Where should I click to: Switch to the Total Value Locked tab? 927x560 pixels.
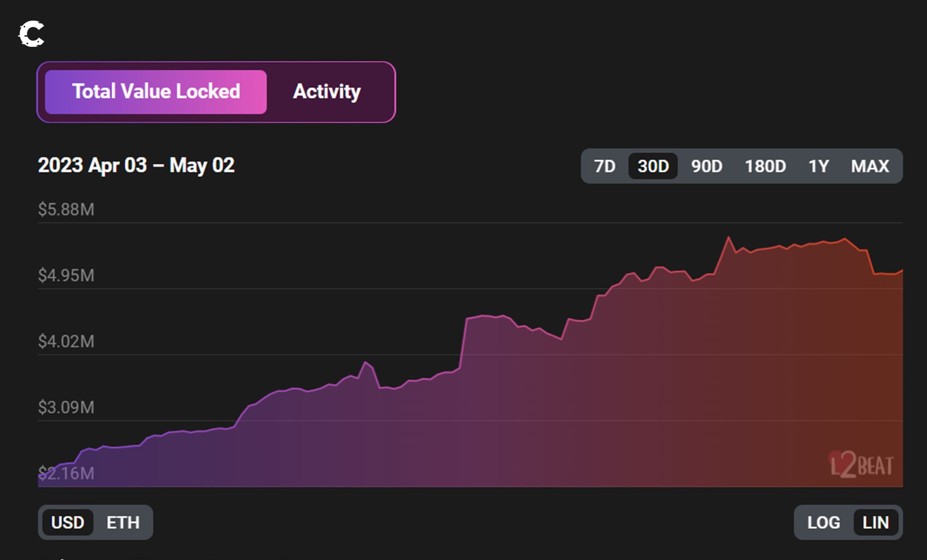[156, 92]
